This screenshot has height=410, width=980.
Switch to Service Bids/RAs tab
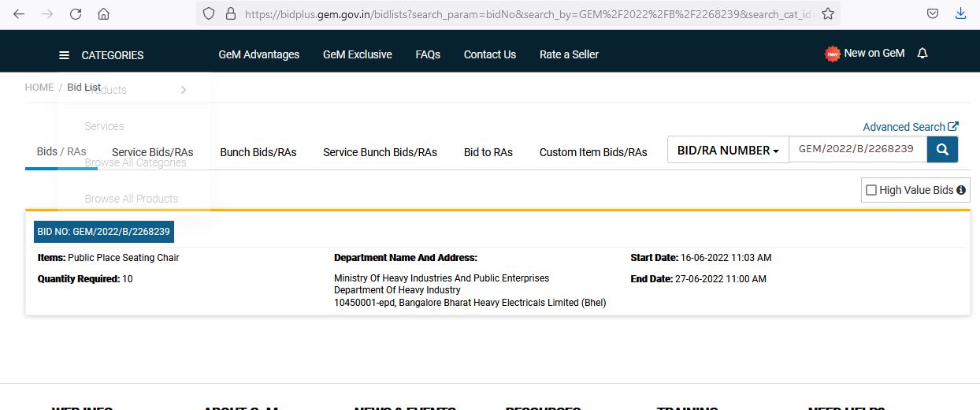(152, 152)
